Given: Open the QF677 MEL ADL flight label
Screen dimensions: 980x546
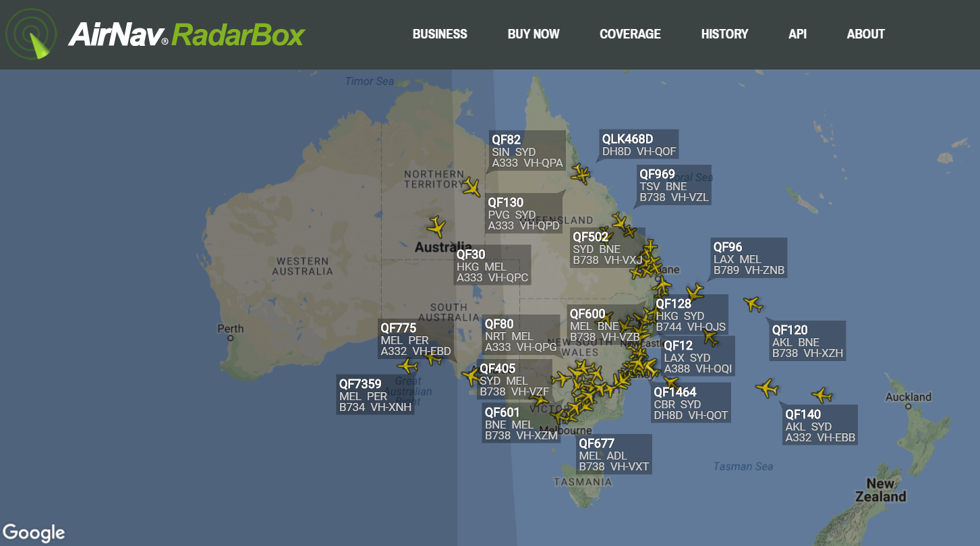Looking at the screenshot, I should 614,454.
